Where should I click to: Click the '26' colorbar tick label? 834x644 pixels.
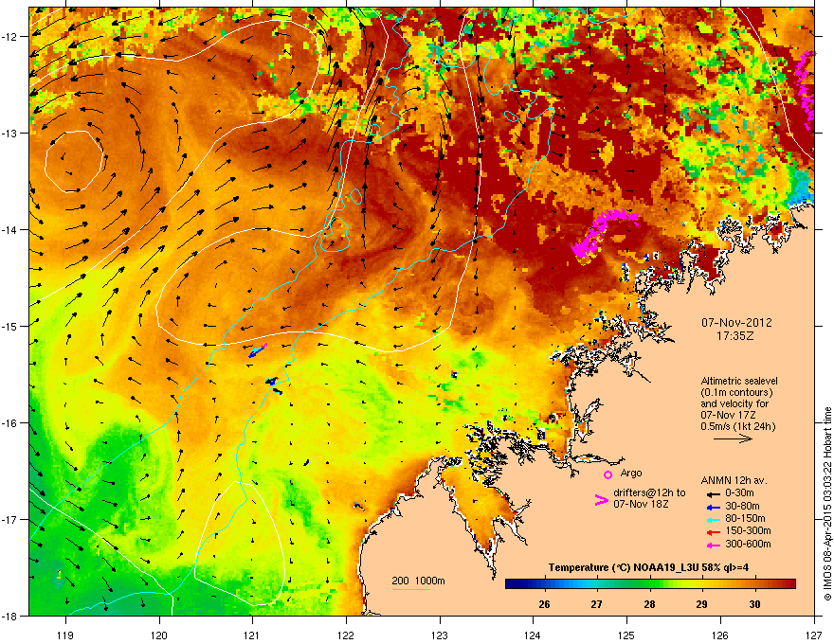(544, 604)
